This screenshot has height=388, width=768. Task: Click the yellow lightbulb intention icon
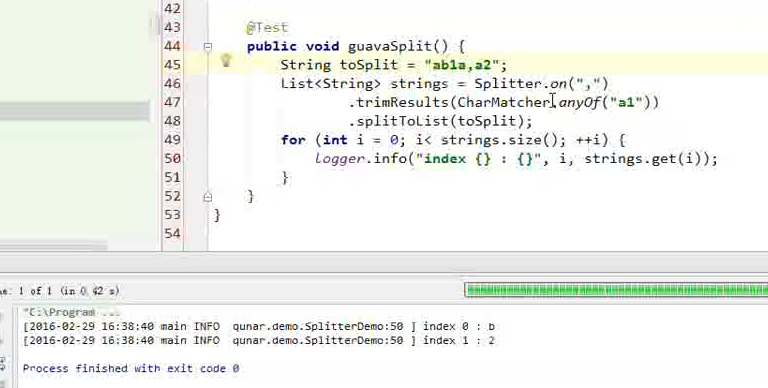(x=226, y=61)
